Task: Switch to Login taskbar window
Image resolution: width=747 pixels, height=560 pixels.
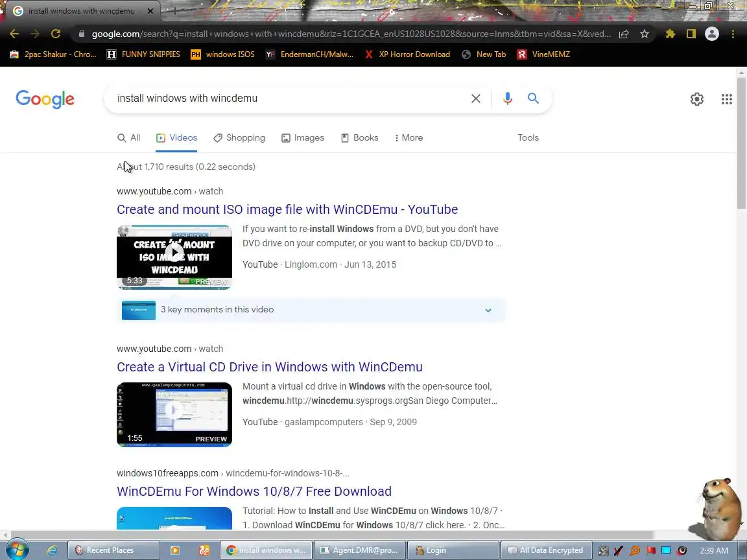Action: 453,550
